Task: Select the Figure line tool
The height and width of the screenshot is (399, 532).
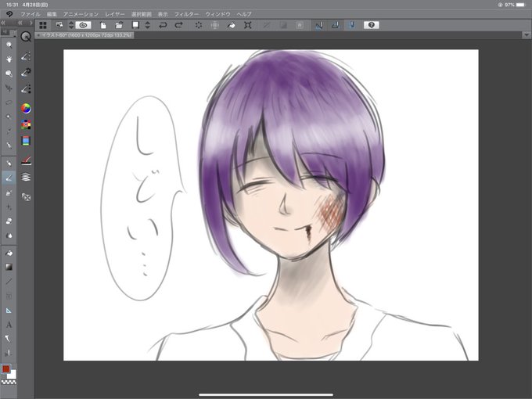Action: [9, 282]
